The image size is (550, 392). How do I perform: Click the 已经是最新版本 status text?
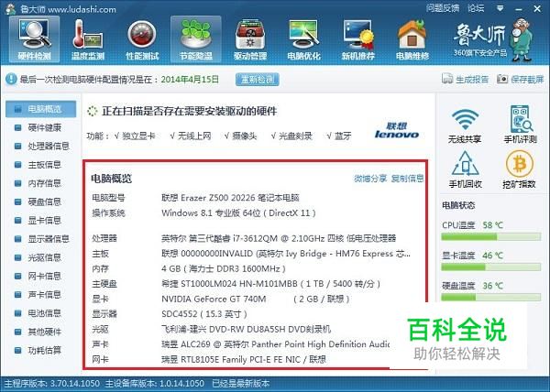[x=240, y=384]
